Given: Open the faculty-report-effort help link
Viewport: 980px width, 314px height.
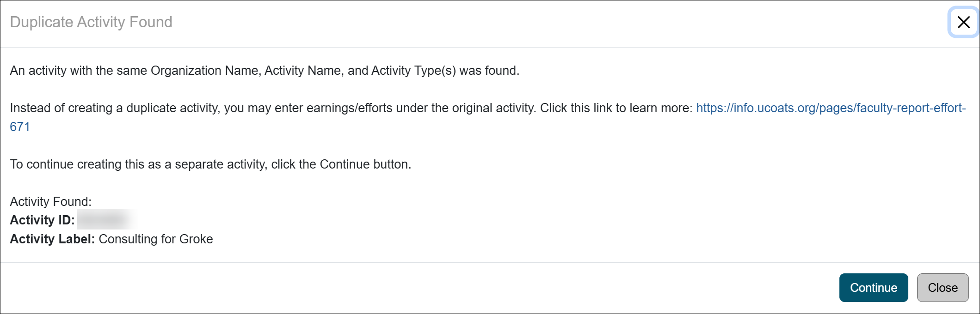Looking at the screenshot, I should pos(832,108).
